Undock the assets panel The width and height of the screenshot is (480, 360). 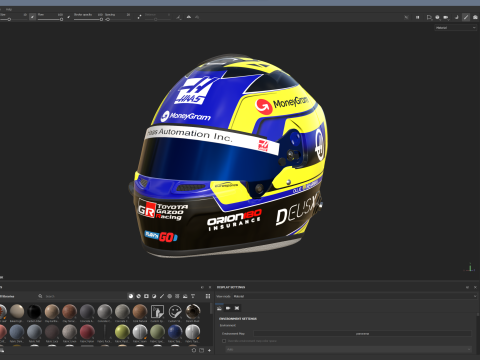click(x=202, y=287)
